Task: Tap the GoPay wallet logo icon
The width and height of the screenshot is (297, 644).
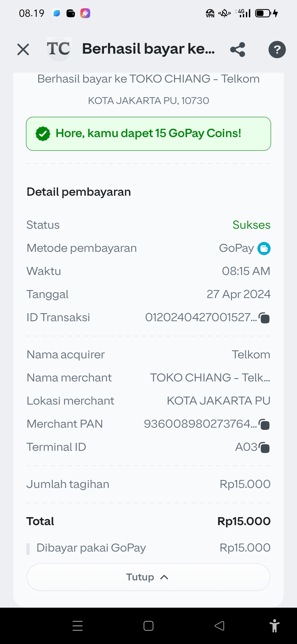Action: click(x=264, y=249)
